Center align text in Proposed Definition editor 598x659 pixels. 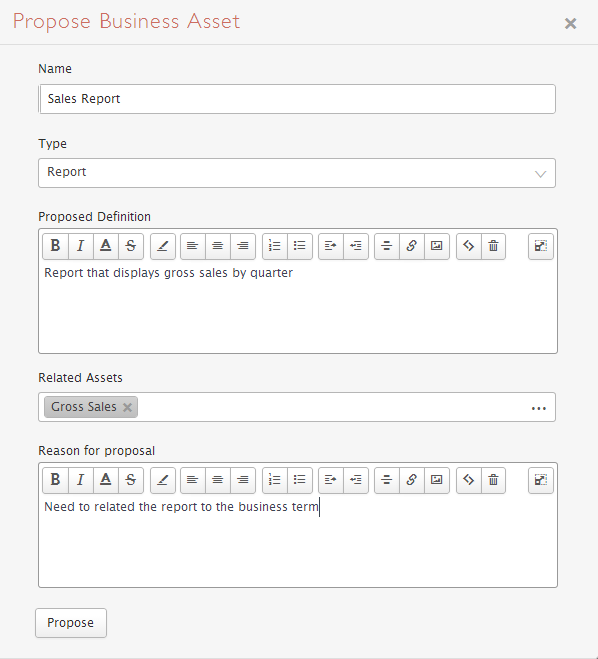[x=217, y=246]
